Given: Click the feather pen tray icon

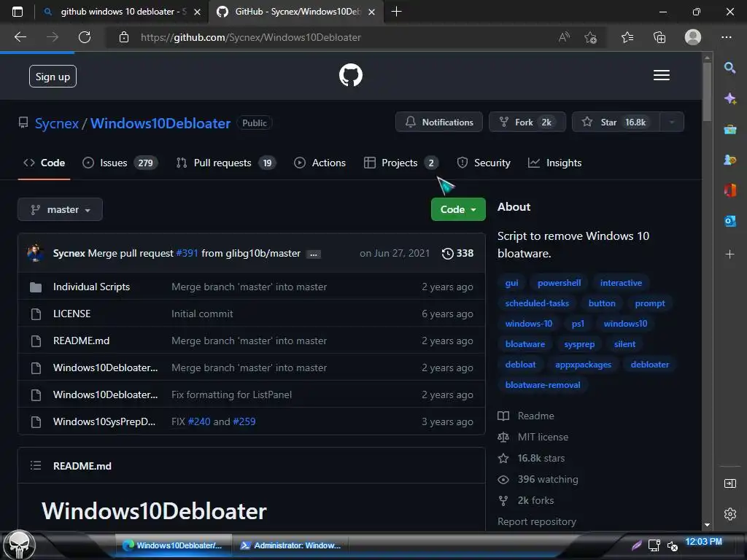Looking at the screenshot, I should coord(636,545).
